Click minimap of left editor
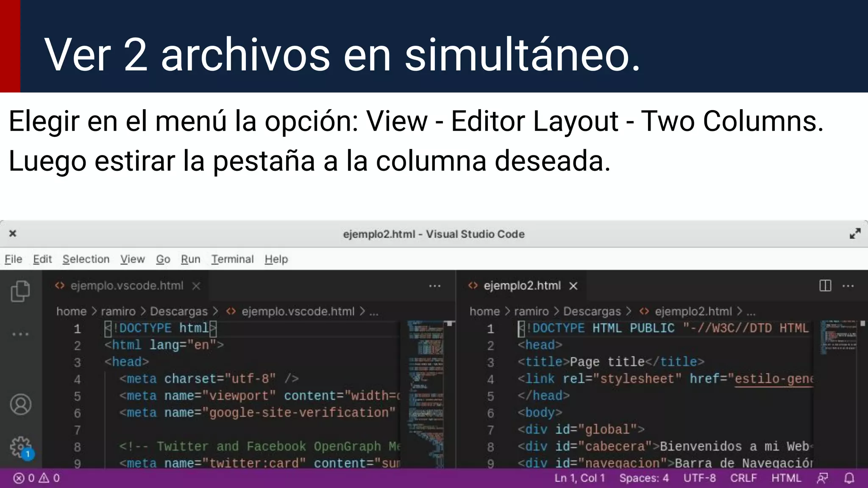The width and height of the screenshot is (868, 488). tap(426, 394)
